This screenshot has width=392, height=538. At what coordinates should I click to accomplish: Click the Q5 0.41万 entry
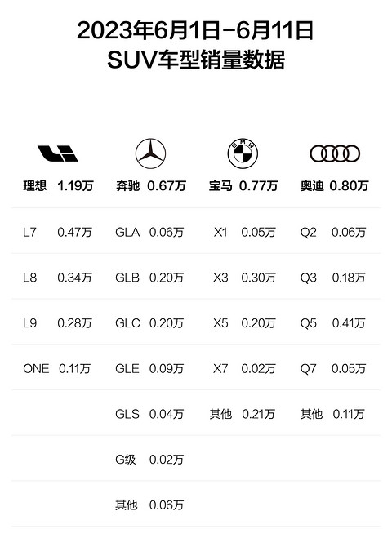(x=332, y=323)
